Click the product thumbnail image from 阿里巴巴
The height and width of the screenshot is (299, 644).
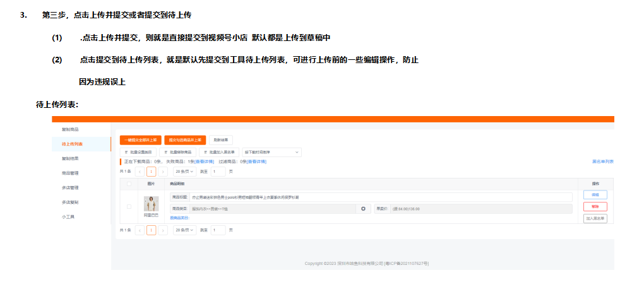coord(152,204)
